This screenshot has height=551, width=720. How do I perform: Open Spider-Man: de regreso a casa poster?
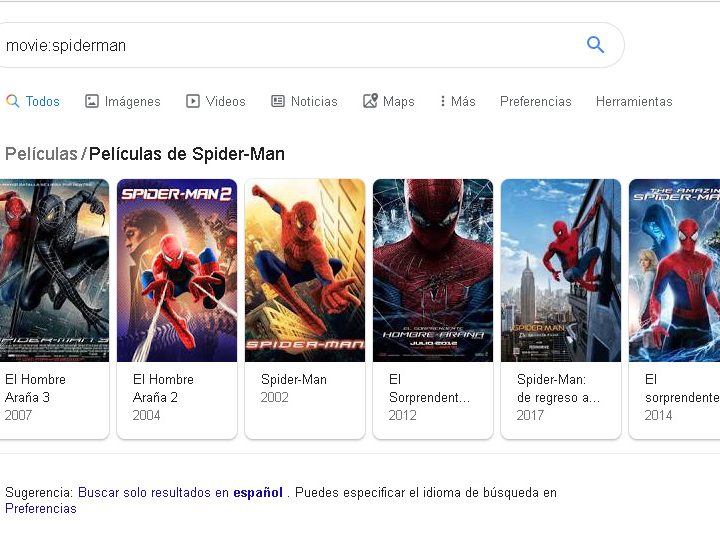pos(561,270)
